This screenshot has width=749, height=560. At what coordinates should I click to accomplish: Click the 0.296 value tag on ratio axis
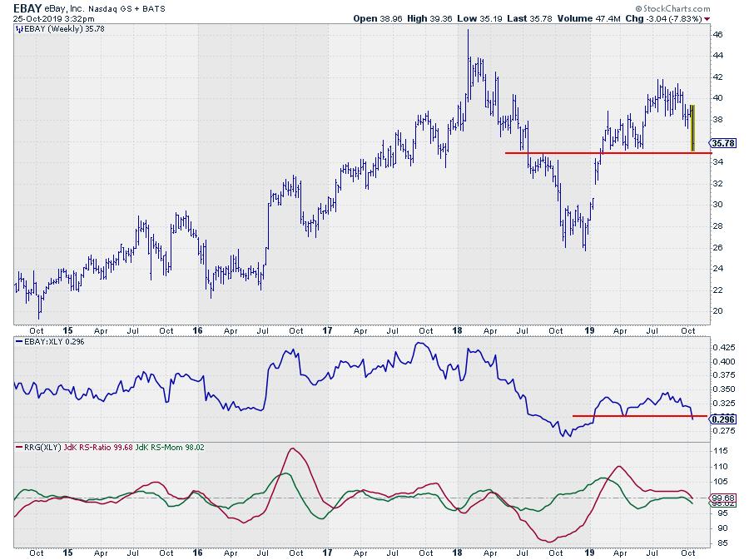click(722, 419)
